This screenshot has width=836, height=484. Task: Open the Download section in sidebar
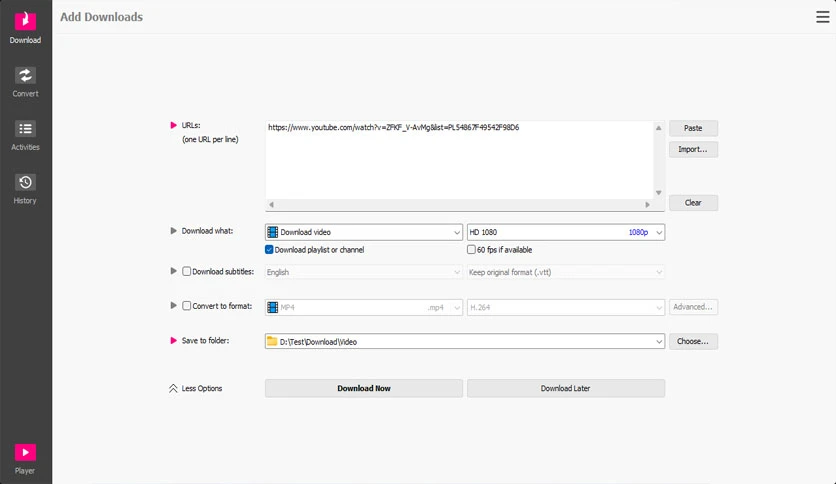pyautogui.click(x=25, y=27)
